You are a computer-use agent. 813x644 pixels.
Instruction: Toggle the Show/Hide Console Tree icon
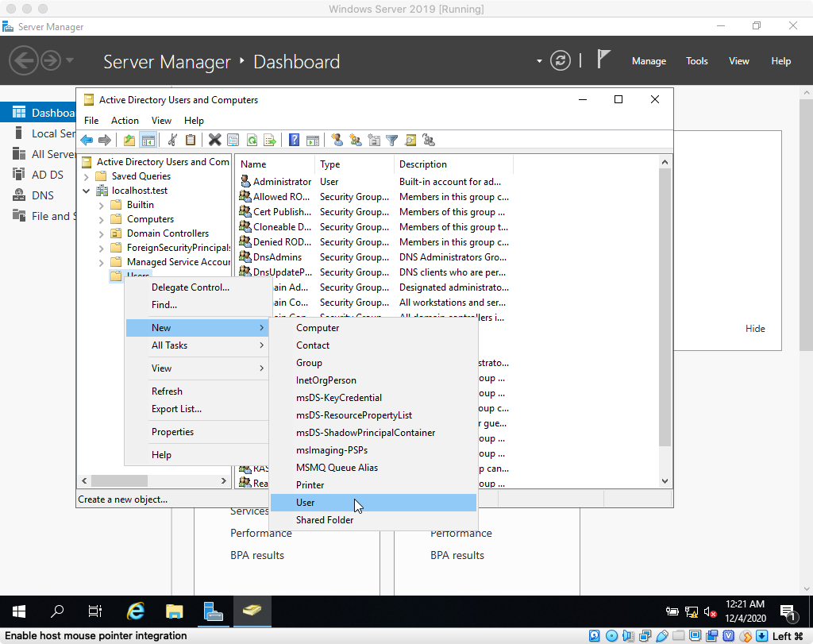(x=148, y=140)
